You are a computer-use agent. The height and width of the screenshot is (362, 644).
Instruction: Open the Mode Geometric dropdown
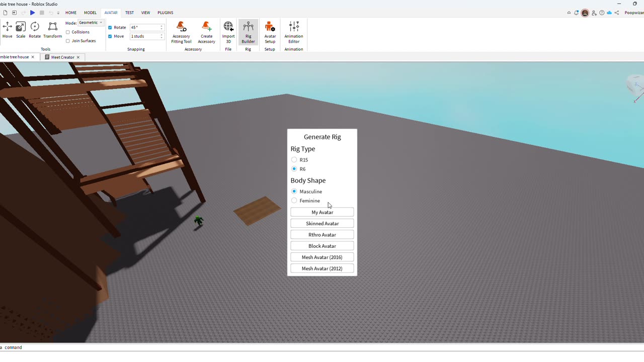[x=91, y=23]
